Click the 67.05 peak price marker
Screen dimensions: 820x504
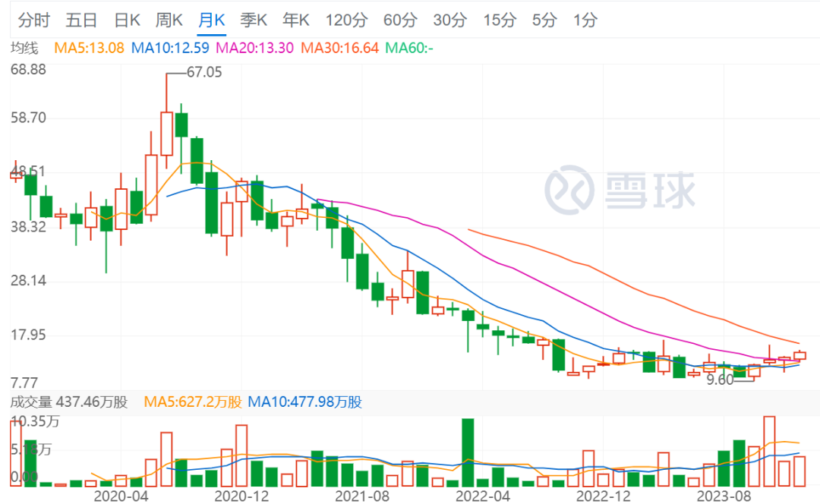(204, 72)
